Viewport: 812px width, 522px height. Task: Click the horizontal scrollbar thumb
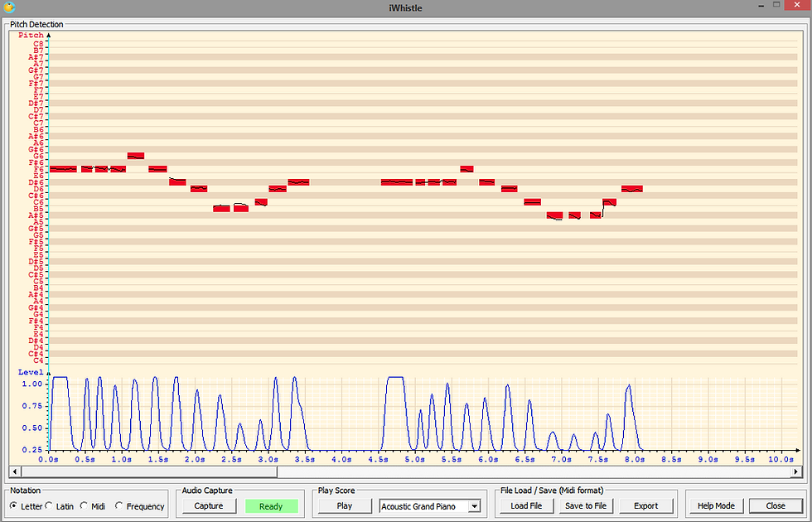tap(149, 471)
